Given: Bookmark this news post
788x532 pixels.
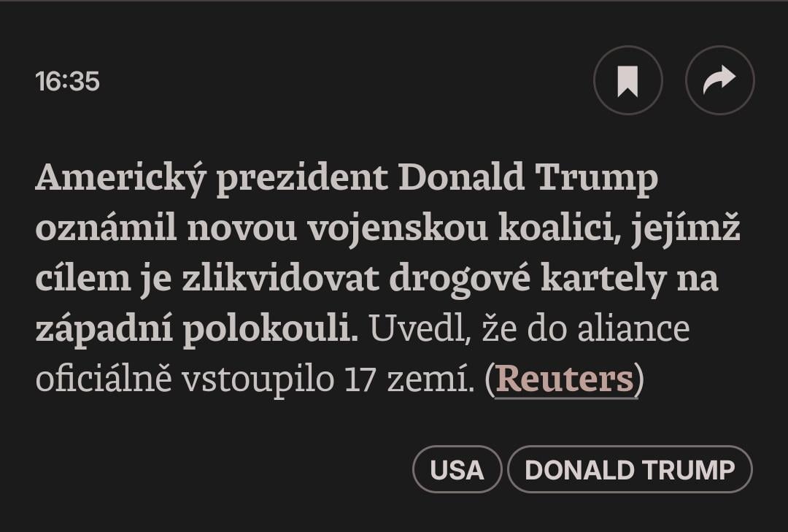Looking at the screenshot, I should (x=627, y=80).
